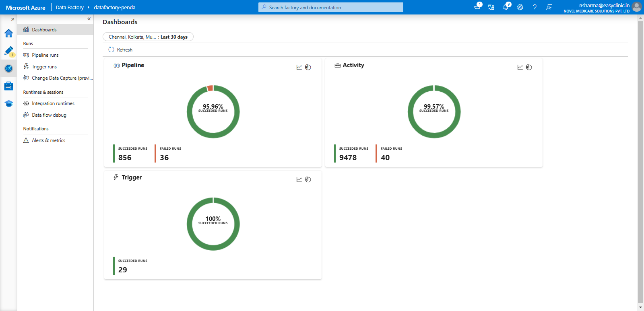Switch Activity card to pie chart view

[529, 67]
